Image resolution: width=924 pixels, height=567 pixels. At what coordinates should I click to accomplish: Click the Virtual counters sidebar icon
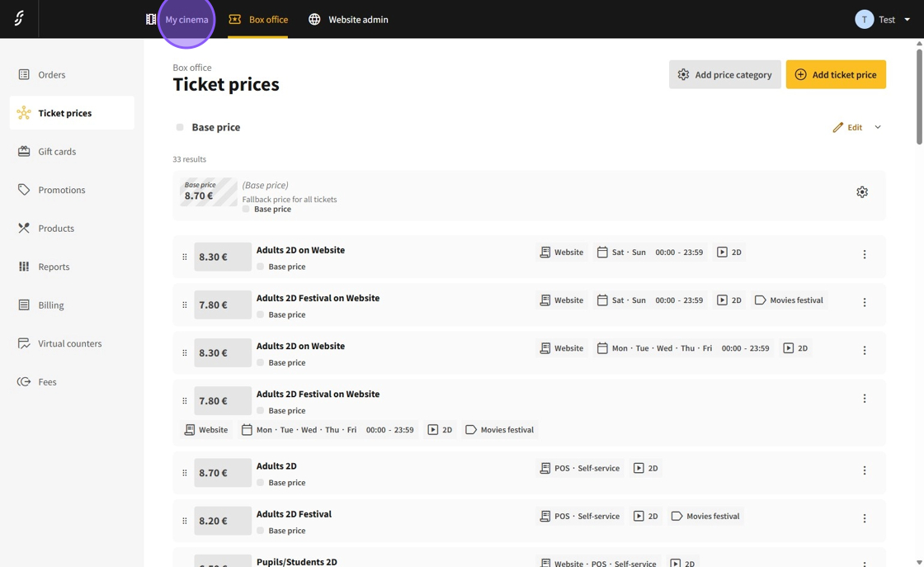[24, 343]
